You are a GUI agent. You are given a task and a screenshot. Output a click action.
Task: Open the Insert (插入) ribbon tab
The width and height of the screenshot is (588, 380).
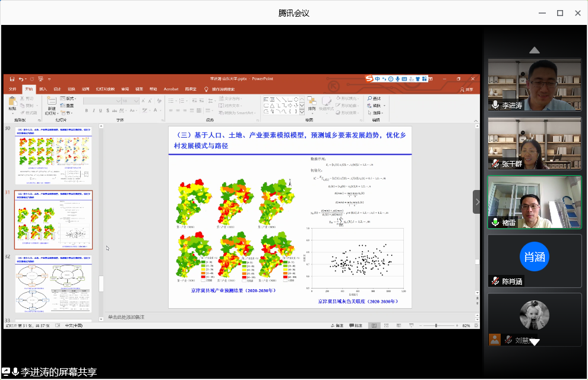point(43,89)
